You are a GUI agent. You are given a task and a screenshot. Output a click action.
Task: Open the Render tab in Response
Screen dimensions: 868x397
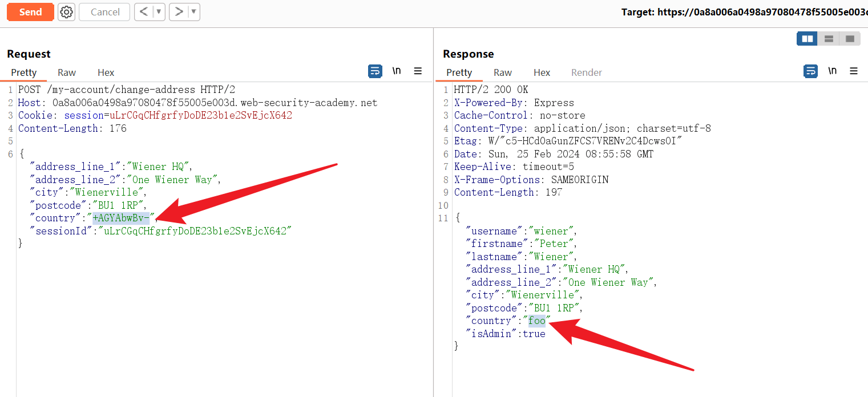(x=587, y=72)
